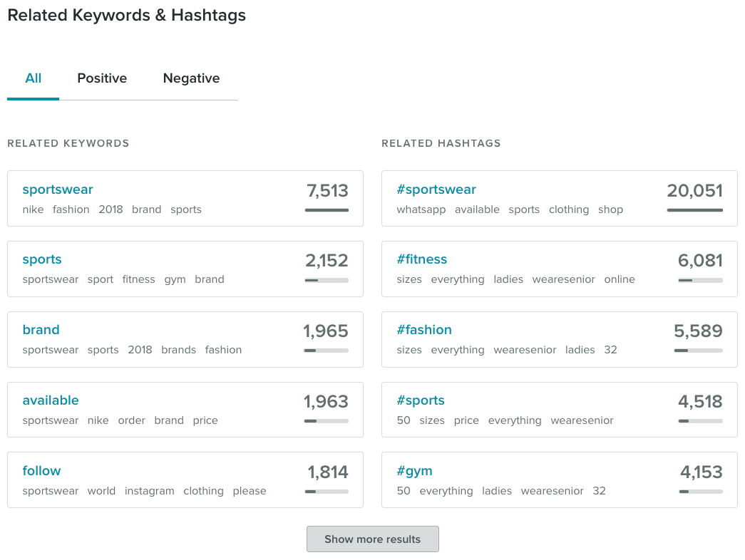Select the 4,518 count for #sports
The image size is (745, 560).
pyautogui.click(x=700, y=402)
